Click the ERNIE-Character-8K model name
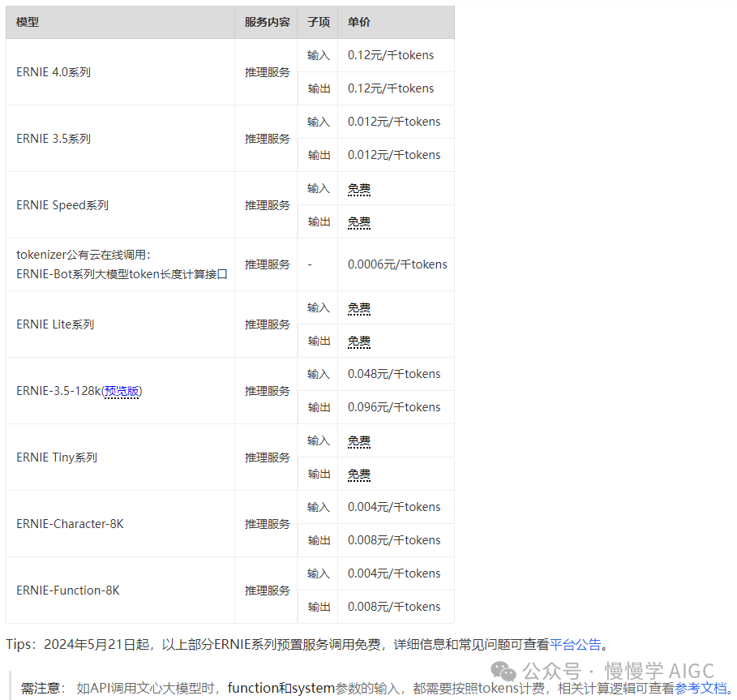The image size is (737, 700). click(x=70, y=523)
